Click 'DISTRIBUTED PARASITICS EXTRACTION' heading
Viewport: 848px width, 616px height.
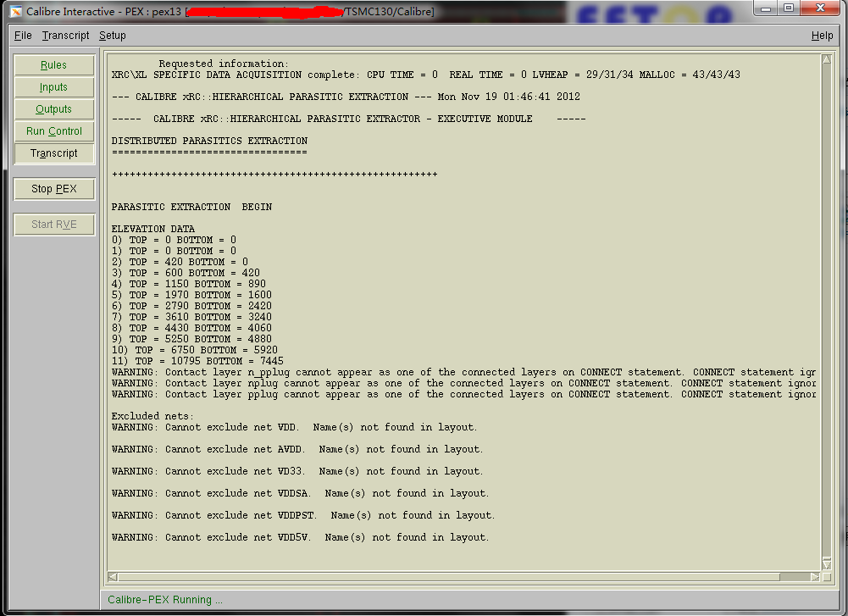point(209,141)
